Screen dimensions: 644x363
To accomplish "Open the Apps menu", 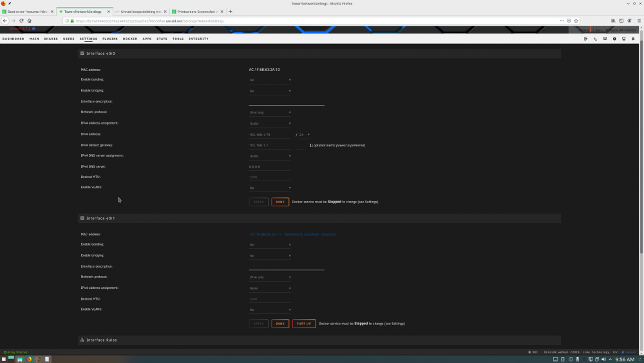I will [147, 39].
